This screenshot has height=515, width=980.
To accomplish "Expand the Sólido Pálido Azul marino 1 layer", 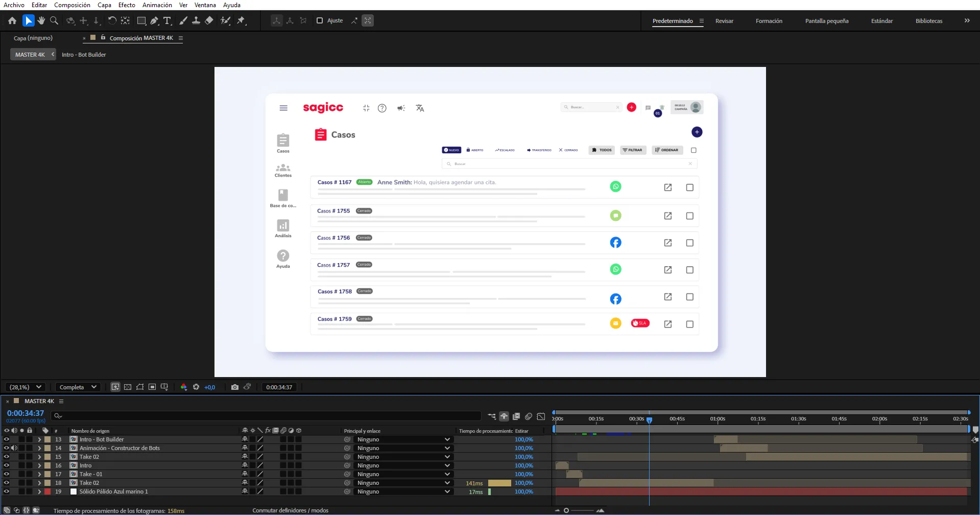I will [x=39, y=491].
